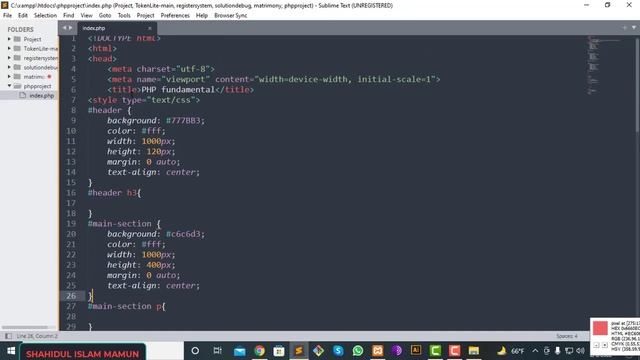Click the 'background: #777BB3;' line
This screenshot has height=360, width=640.
pos(156,120)
